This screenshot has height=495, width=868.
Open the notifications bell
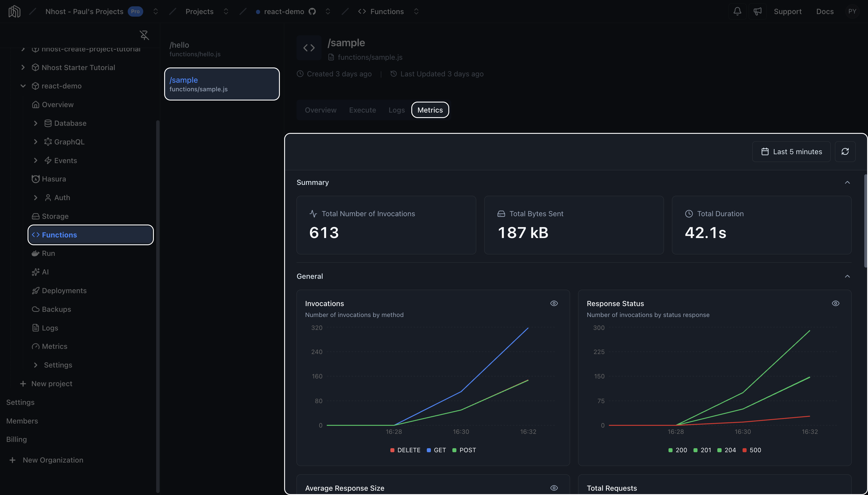tap(737, 11)
